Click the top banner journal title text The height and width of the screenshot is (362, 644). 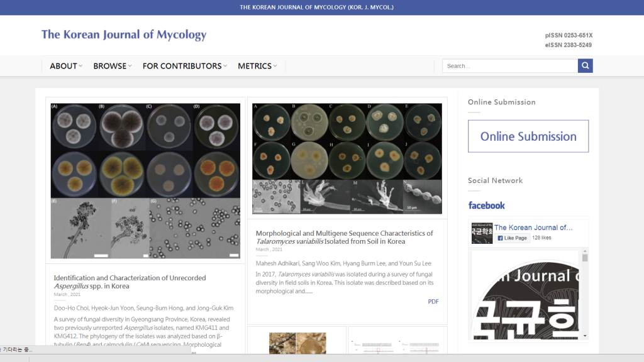pyautogui.click(x=317, y=8)
